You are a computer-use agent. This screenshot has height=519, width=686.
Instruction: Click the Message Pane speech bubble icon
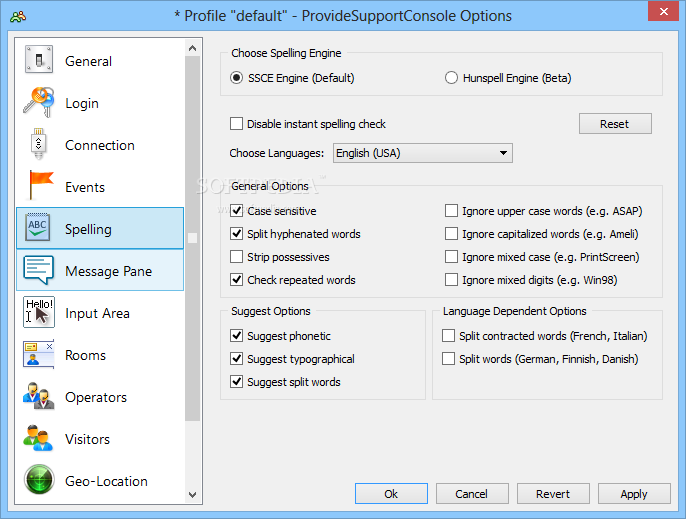coord(38,270)
